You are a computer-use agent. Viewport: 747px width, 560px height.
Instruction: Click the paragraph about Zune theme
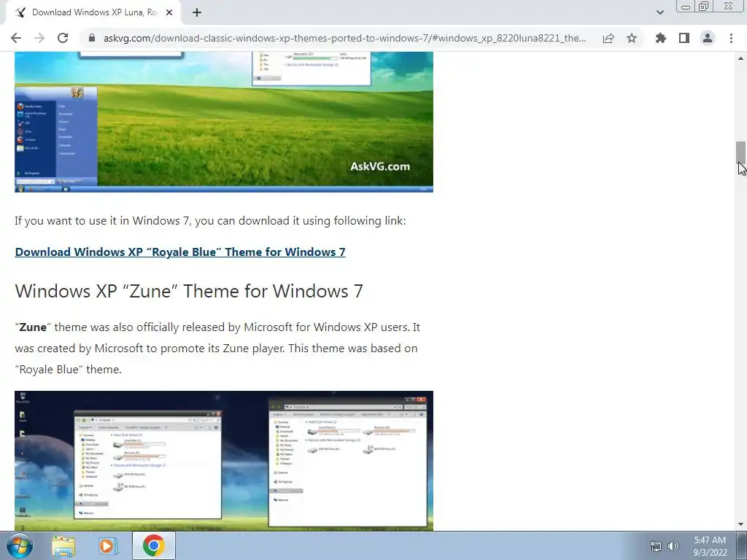coord(217,348)
